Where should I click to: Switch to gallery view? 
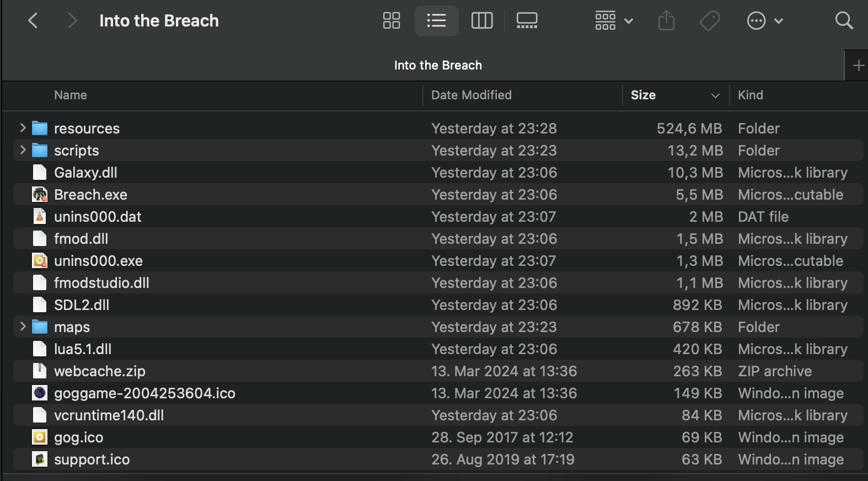pyautogui.click(x=527, y=21)
